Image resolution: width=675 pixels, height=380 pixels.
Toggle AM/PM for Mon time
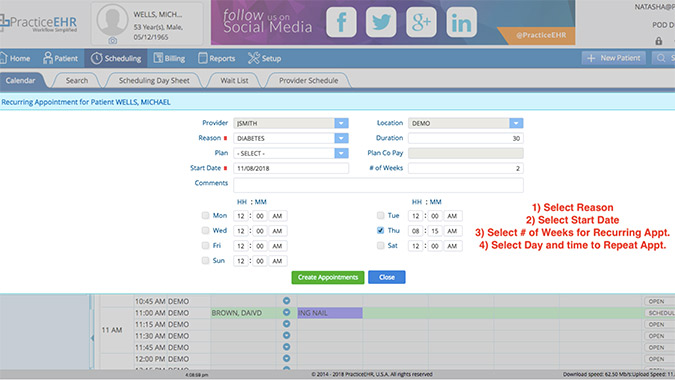point(278,216)
